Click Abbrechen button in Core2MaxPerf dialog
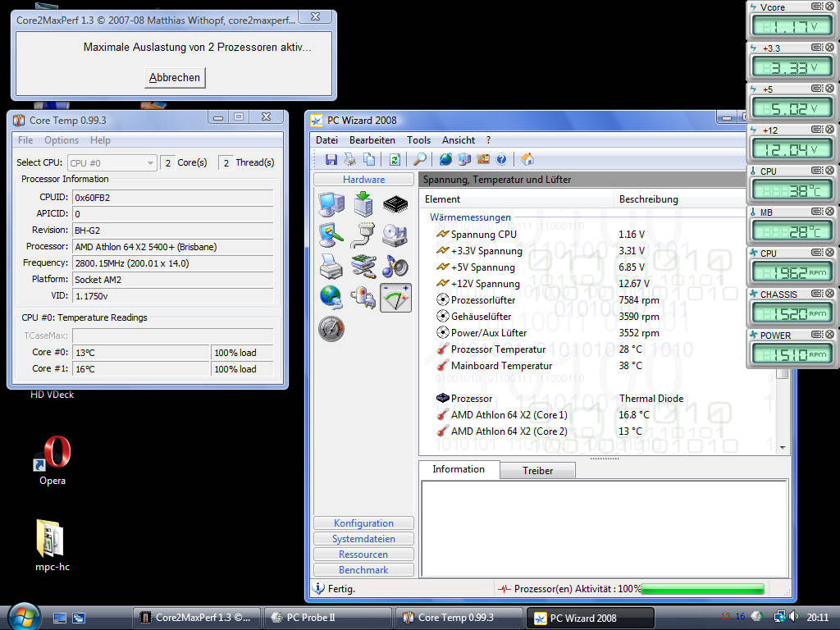 point(175,78)
